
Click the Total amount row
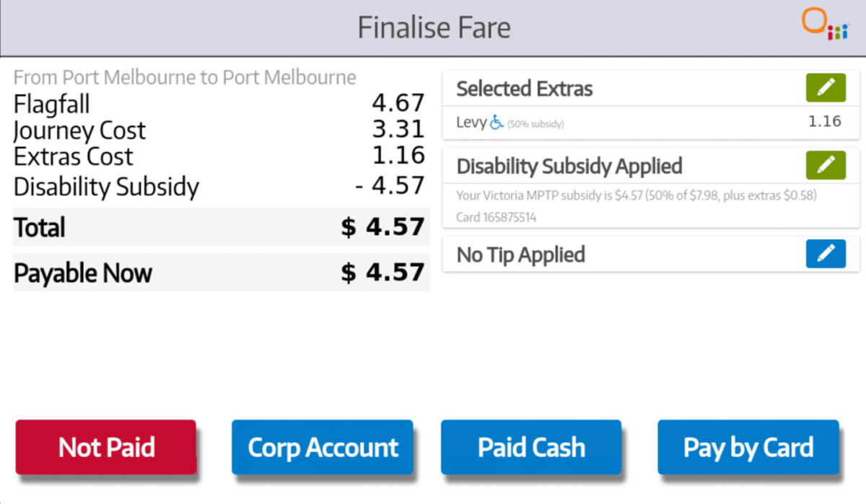[221, 227]
